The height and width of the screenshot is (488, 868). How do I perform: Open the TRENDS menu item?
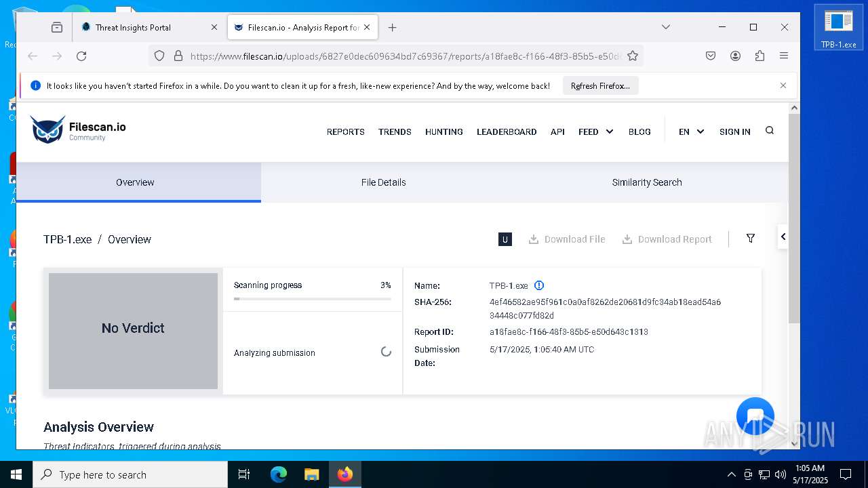point(395,131)
